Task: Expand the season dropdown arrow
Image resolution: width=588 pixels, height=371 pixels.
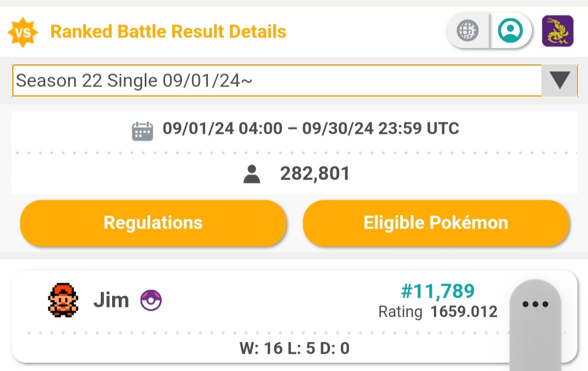Action: pos(560,80)
